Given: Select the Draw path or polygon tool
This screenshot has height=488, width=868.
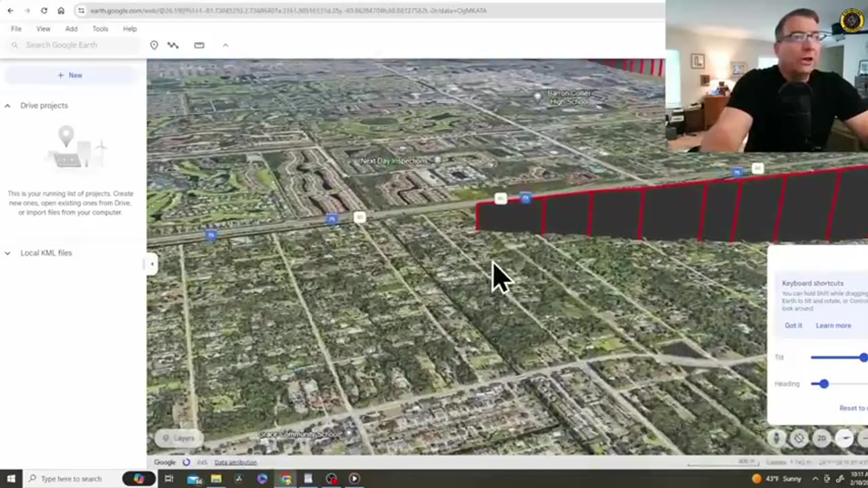Looking at the screenshot, I should pos(174,45).
